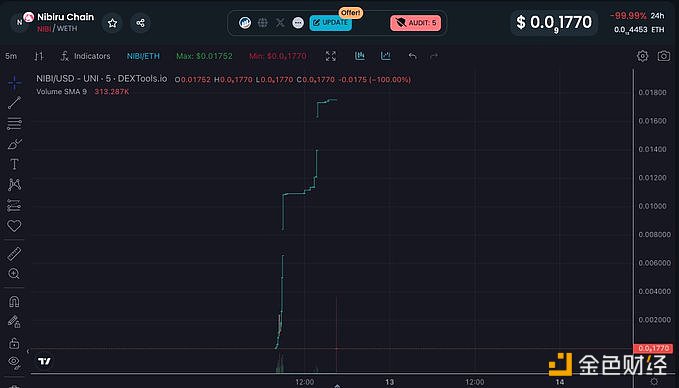Click the Nibiru Chain token name
Screen dimensions: 679x388
[65, 17]
